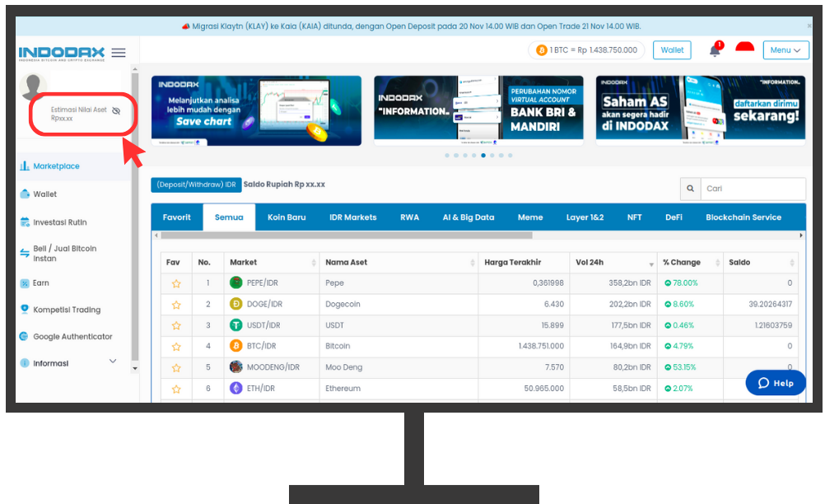
Task: Open the Help chat button
Action: click(776, 382)
